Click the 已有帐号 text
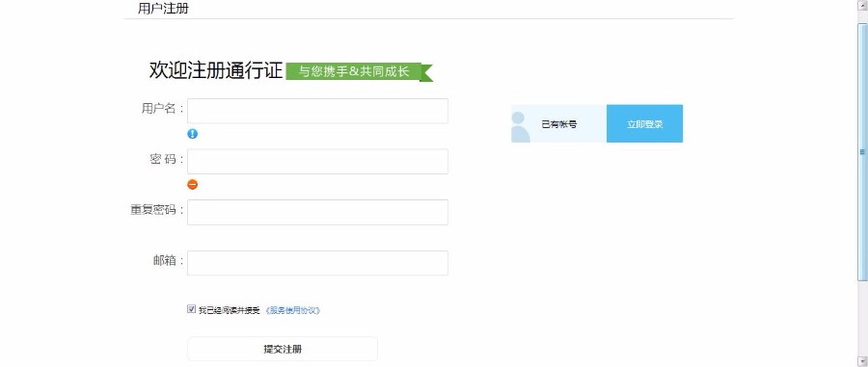868x367 pixels. (x=559, y=125)
